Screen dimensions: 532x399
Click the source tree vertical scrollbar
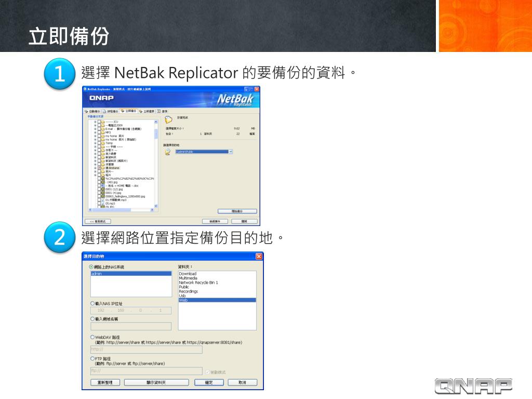(156, 164)
